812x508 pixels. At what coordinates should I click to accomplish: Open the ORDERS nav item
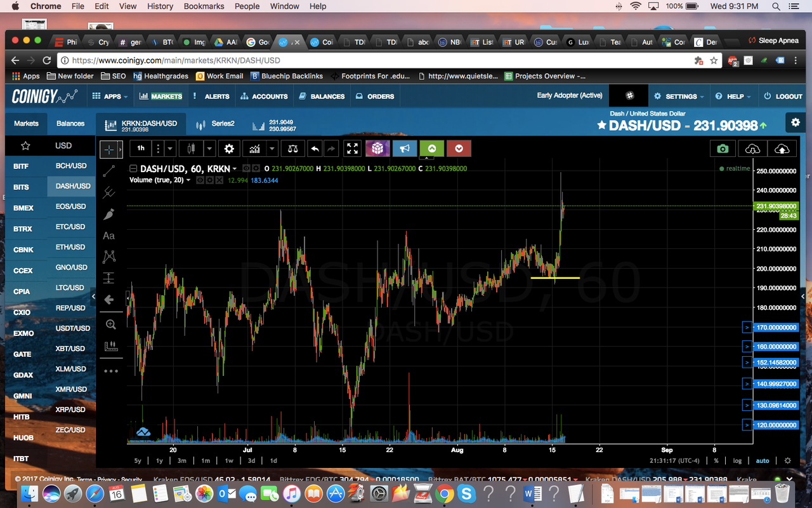375,96
